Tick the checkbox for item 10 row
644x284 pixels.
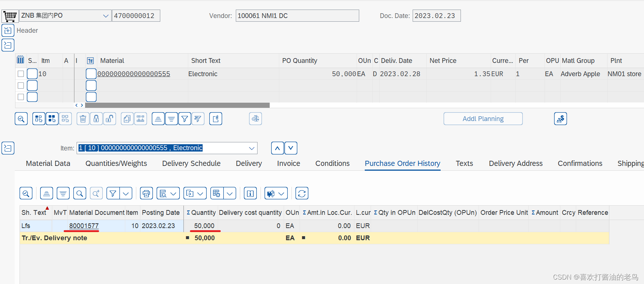[21, 74]
